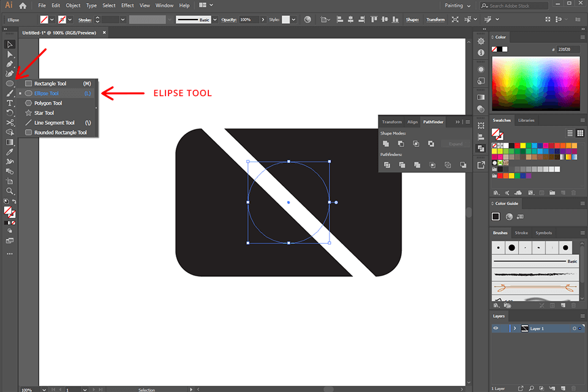Screen dimensions: 588x392
Task: Apply the Unite shape mode in Pathfinder
Action: click(386, 144)
